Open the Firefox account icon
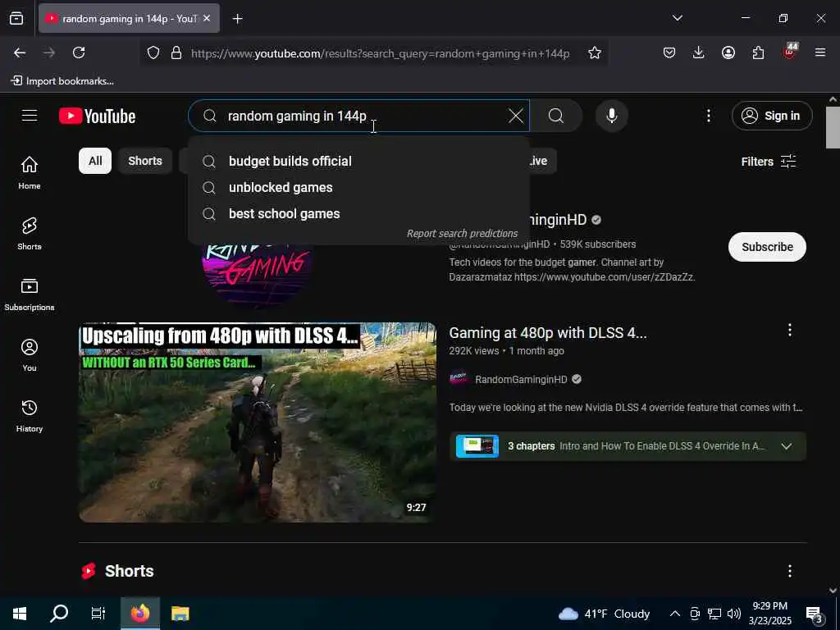Screen dimensions: 840x630 (728, 52)
